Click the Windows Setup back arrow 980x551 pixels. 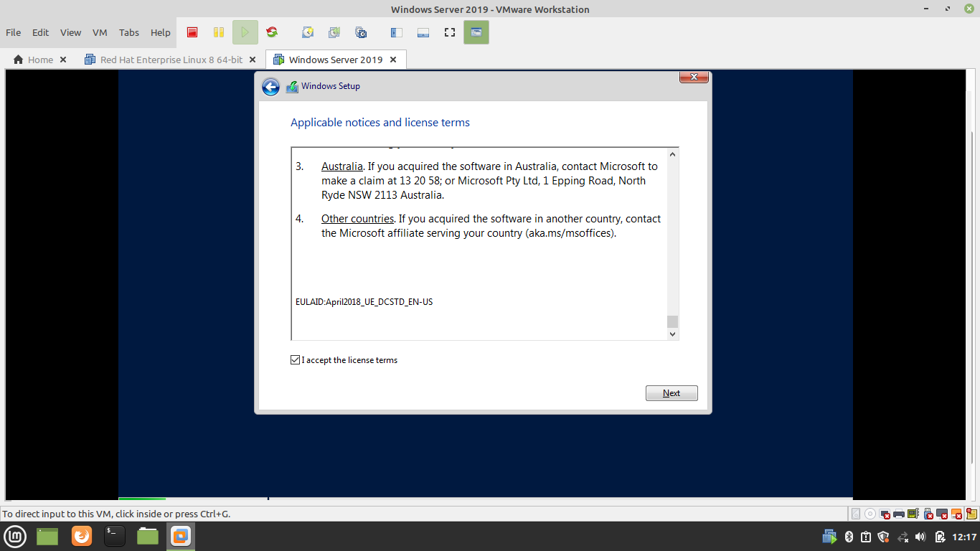coord(270,87)
